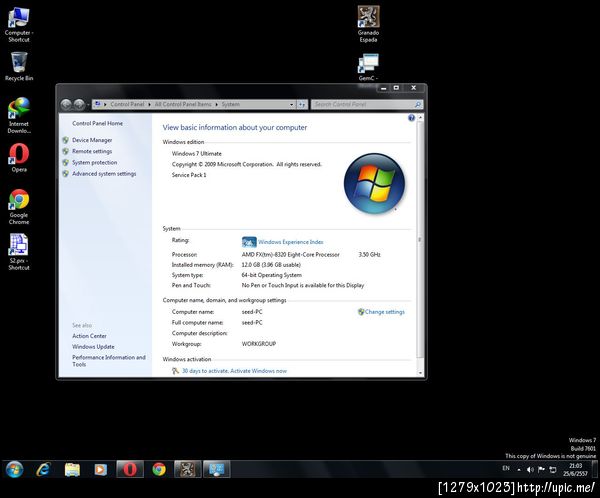Open the help question mark icon
Image resolution: width=600 pixels, height=498 pixels.
pyautogui.click(x=411, y=118)
